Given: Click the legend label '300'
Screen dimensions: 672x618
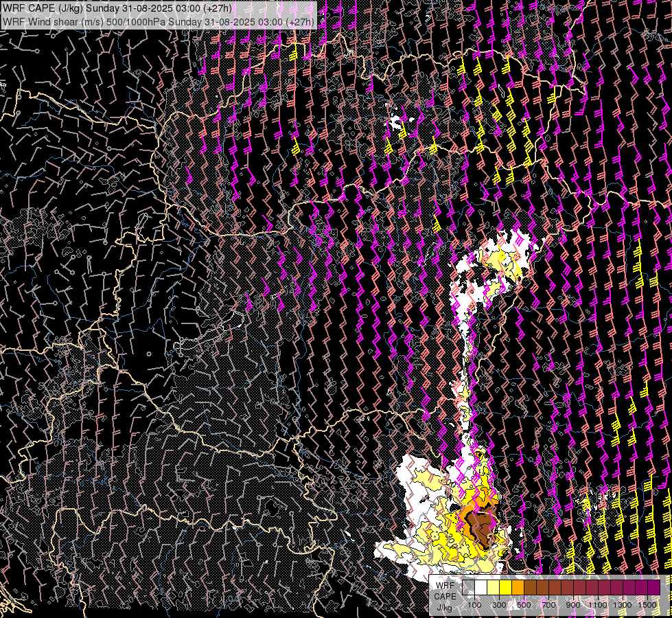Looking at the screenshot, I should (x=499, y=605).
